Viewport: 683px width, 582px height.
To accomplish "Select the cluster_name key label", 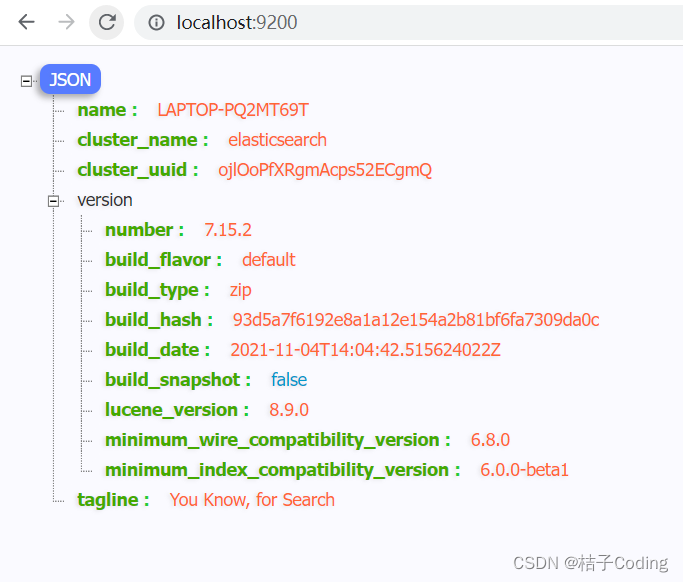I will 143,140.
